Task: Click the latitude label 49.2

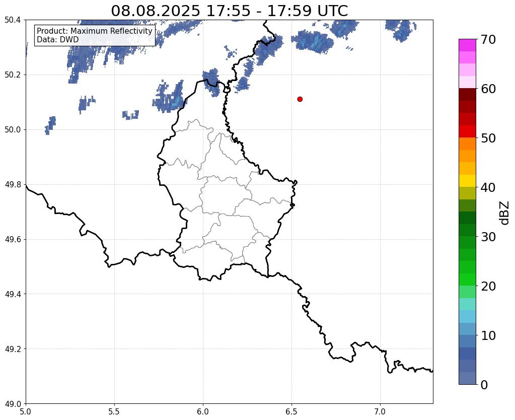Action: pos(13,349)
